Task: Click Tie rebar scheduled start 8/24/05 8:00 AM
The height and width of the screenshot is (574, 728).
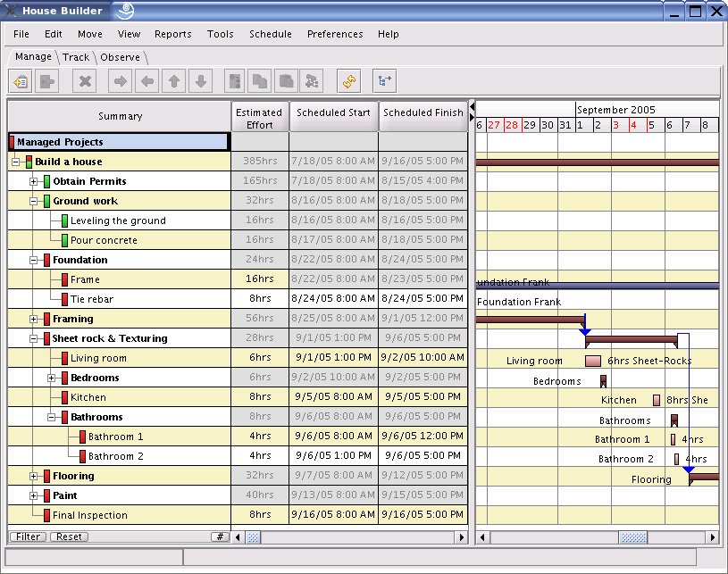Action: (x=333, y=299)
